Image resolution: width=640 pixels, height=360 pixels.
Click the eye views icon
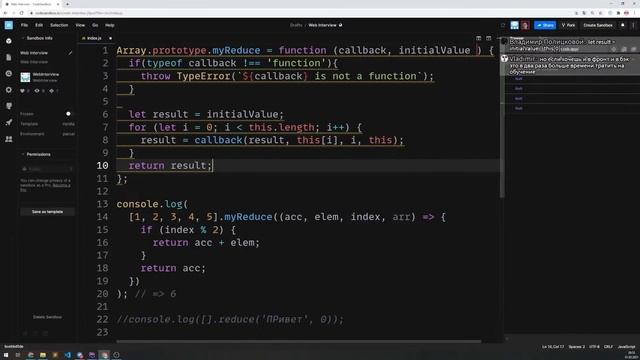[37, 91]
